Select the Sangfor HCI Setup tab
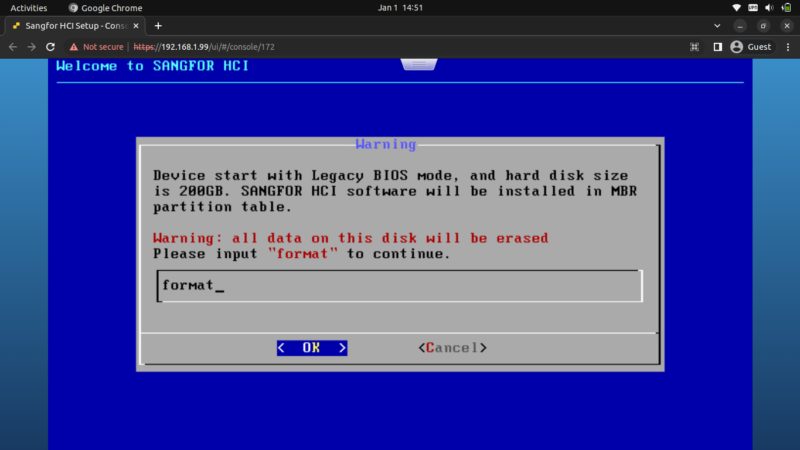This screenshot has width=800, height=450. tap(70, 25)
